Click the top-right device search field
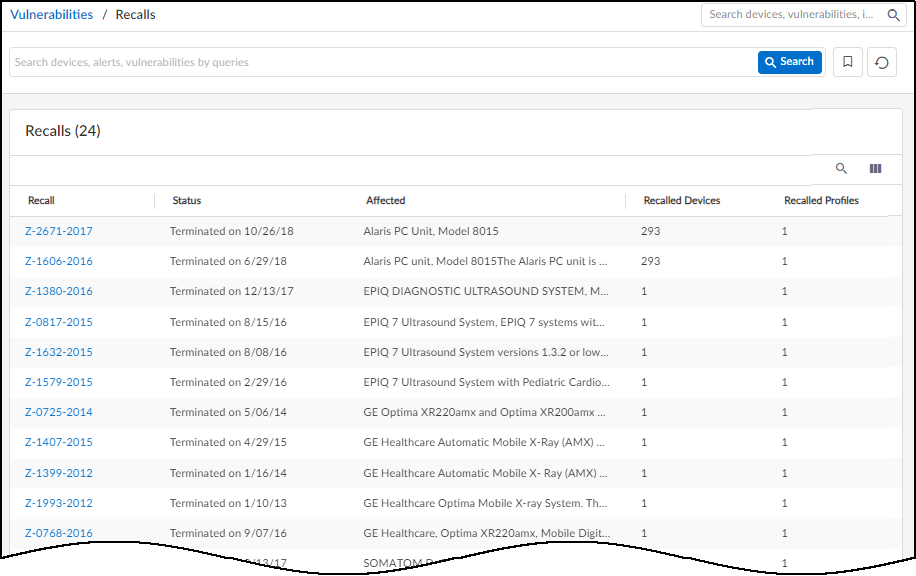Screen dimensions: 916x576 click(792, 15)
